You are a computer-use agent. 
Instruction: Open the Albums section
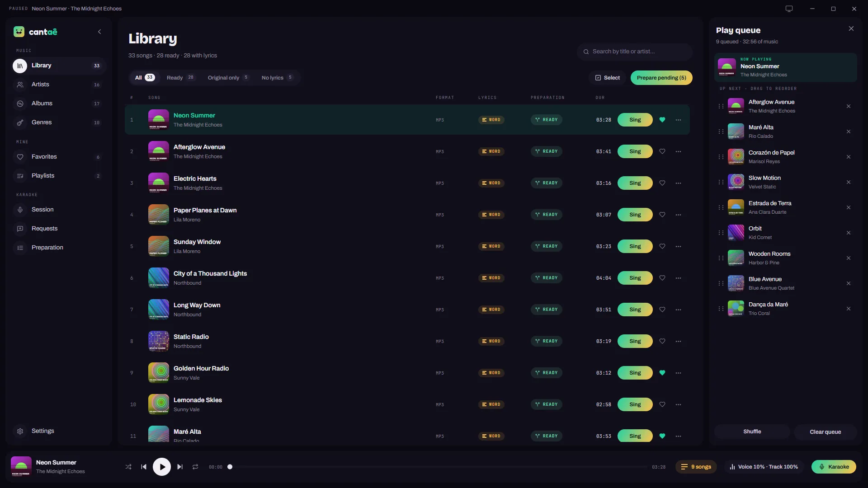59,103
